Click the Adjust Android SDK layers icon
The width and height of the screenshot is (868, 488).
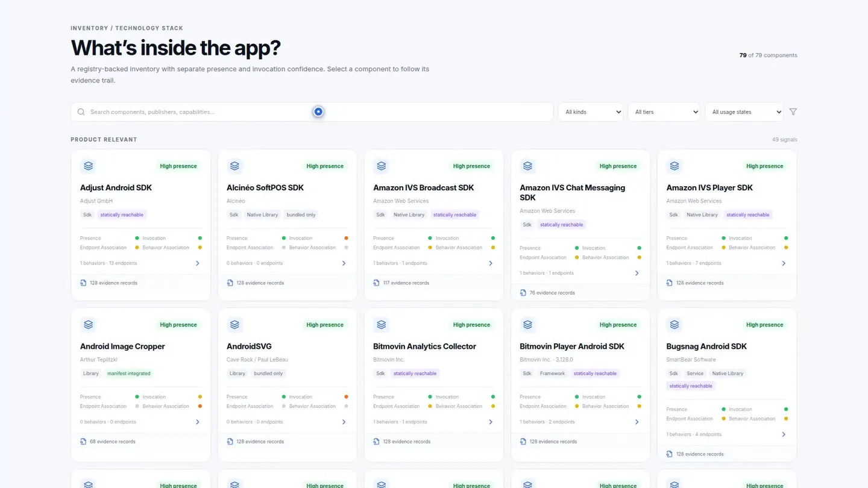click(x=89, y=166)
